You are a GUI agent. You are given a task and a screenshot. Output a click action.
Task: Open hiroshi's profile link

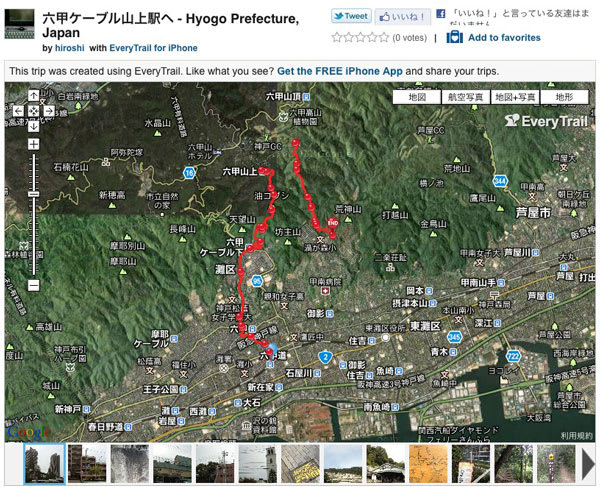click(69, 48)
